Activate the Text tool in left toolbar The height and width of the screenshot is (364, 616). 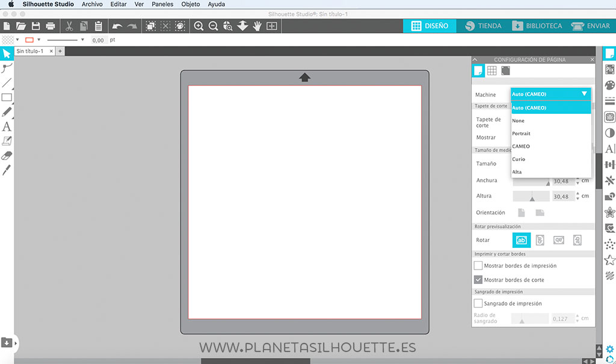point(7,126)
